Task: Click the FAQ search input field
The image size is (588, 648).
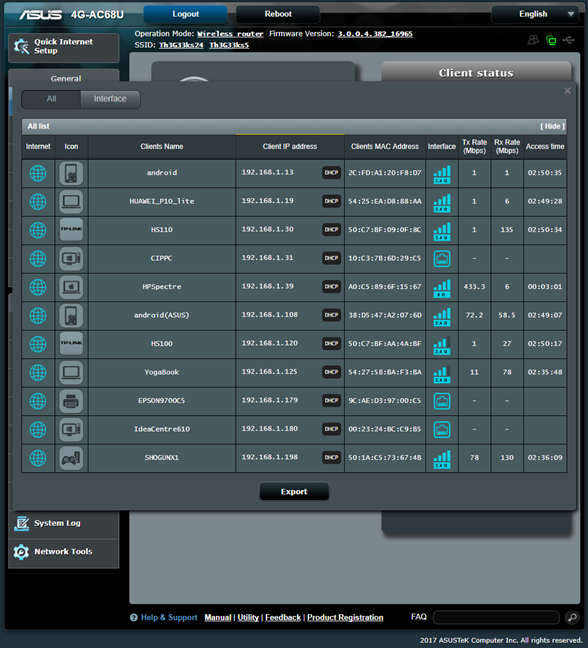Action: (496, 617)
